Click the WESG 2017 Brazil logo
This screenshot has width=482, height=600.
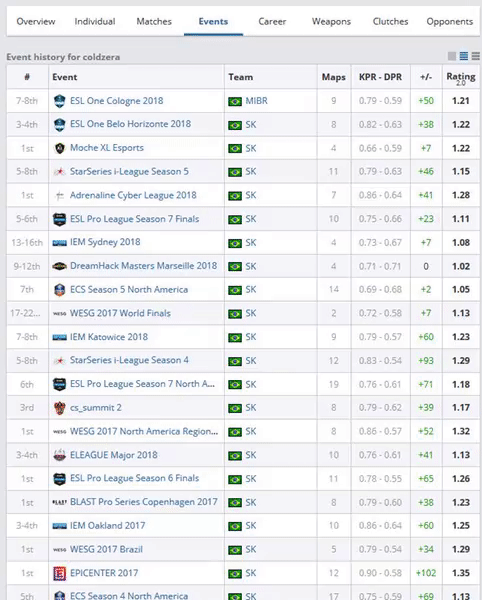59,550
